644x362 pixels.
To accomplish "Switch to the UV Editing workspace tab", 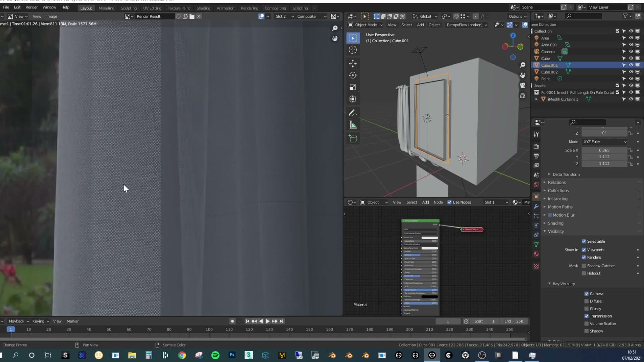I will (x=152, y=8).
